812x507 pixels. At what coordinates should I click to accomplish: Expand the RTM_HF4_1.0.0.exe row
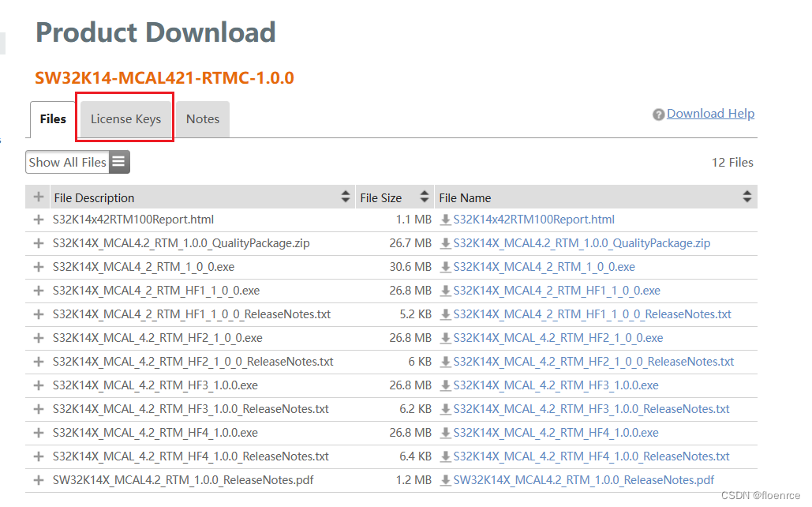coord(39,433)
